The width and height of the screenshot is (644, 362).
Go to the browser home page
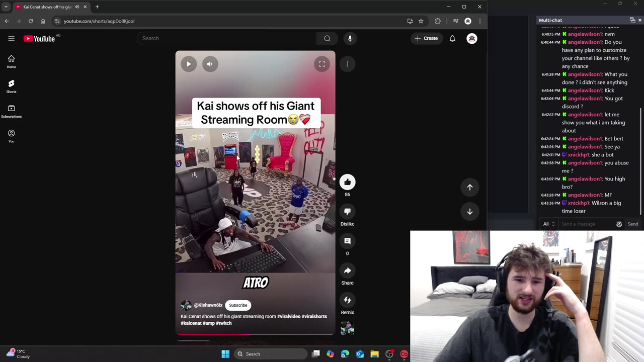[x=43, y=21]
